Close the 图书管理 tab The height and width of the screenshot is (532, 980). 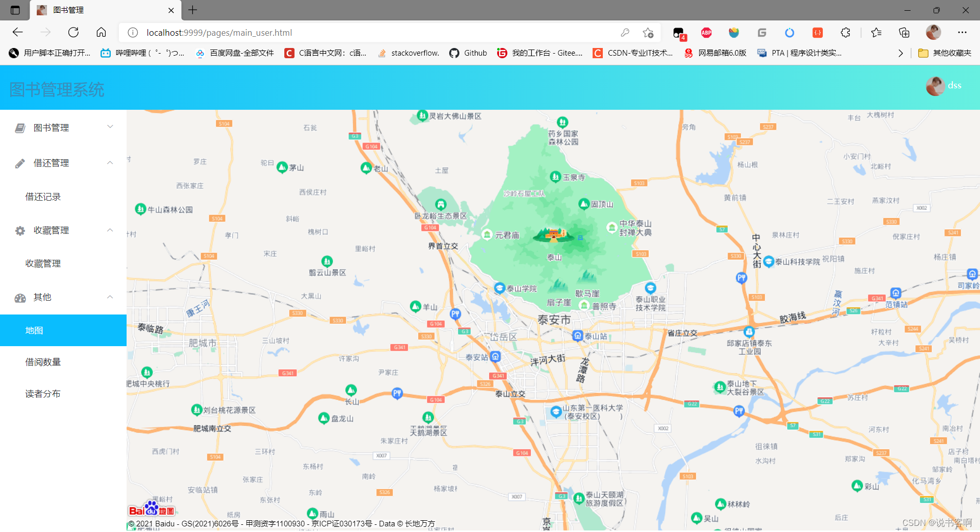click(171, 10)
